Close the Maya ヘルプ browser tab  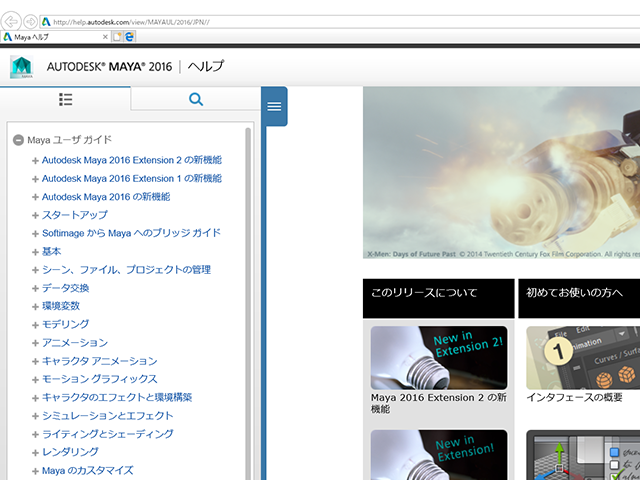coord(105,37)
